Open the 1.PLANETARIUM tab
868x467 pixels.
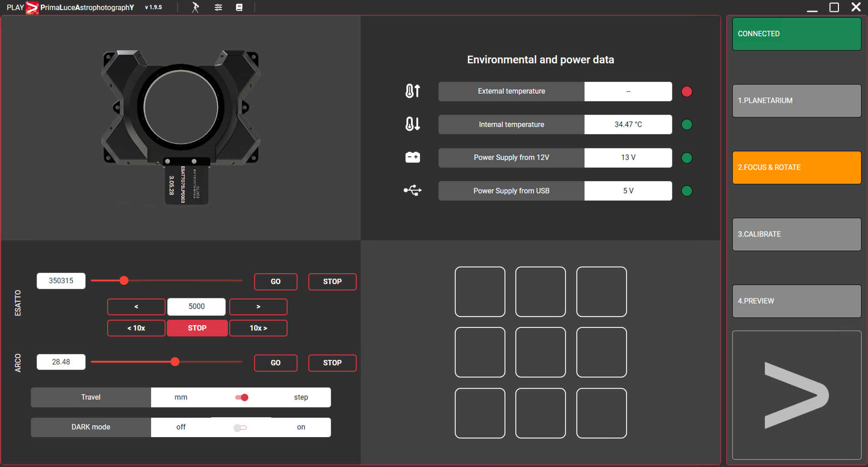click(x=796, y=101)
